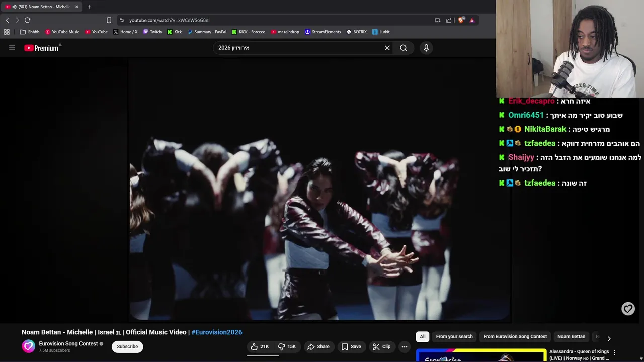Open Shaijyy chat username
The height and width of the screenshot is (362, 644).
point(521,157)
